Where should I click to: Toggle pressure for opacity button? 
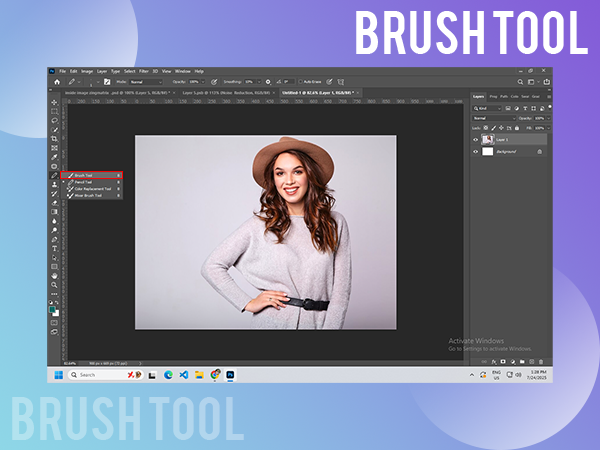tap(214, 82)
